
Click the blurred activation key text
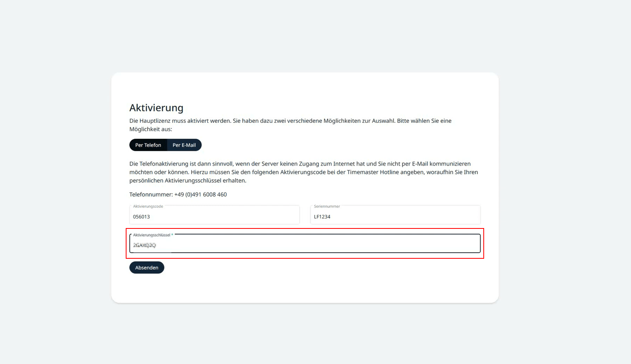144,245
